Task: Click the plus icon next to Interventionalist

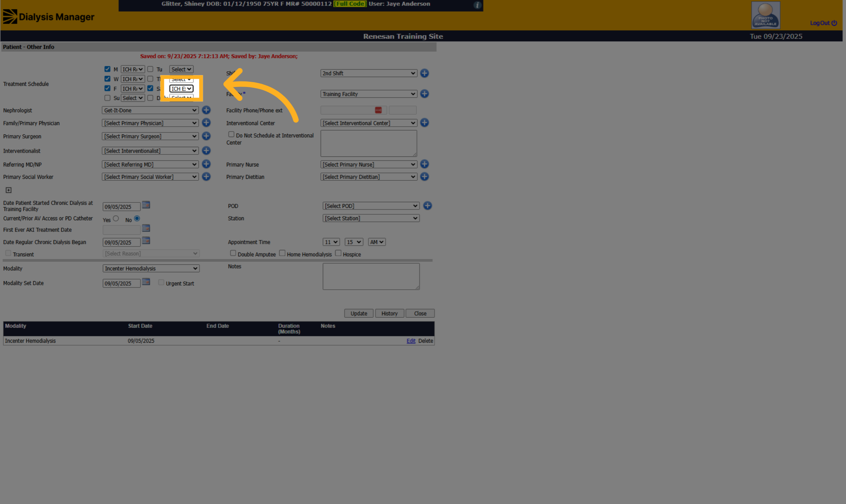Action: pos(206,150)
